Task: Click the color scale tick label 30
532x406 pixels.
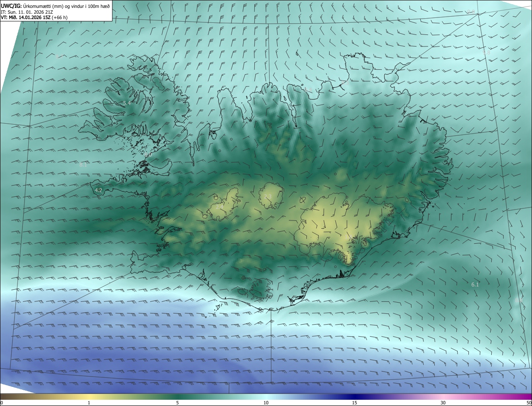Action: click(x=443, y=403)
